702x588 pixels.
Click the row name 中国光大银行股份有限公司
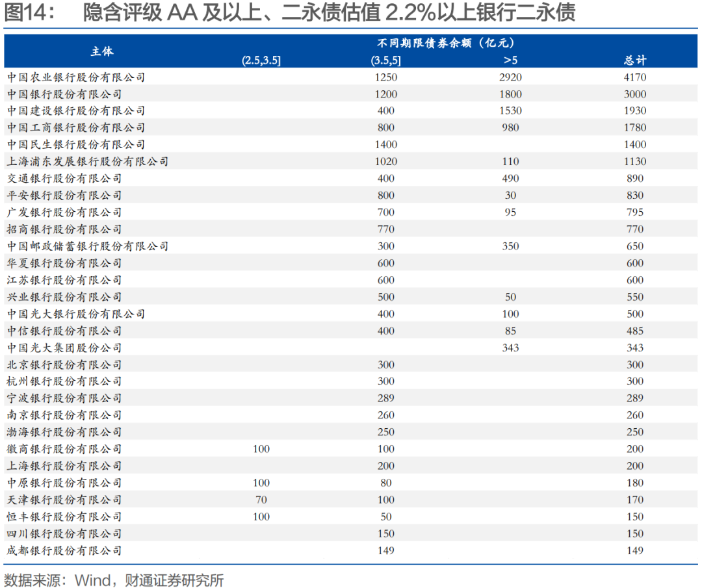coord(76,314)
